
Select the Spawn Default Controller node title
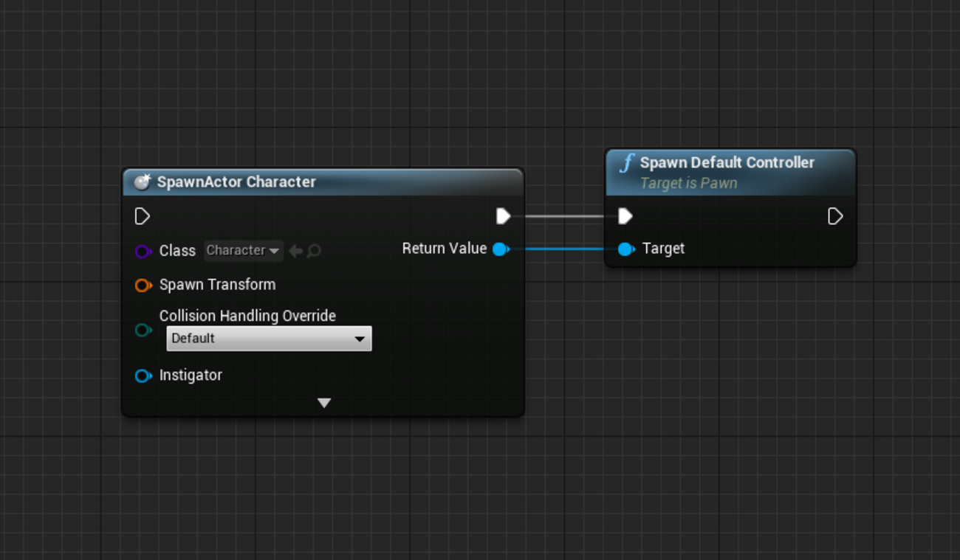[727, 163]
